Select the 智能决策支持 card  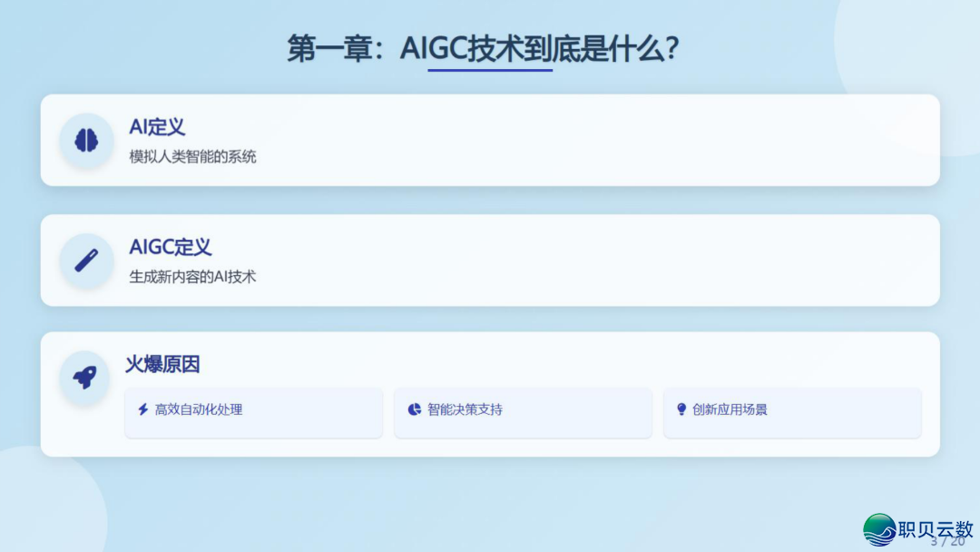[x=524, y=412]
